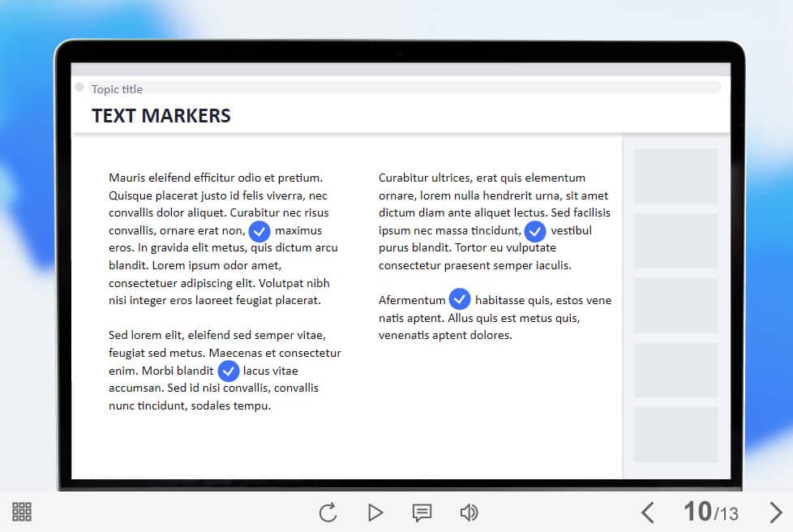Open the slide grid menu icon

(x=22, y=512)
